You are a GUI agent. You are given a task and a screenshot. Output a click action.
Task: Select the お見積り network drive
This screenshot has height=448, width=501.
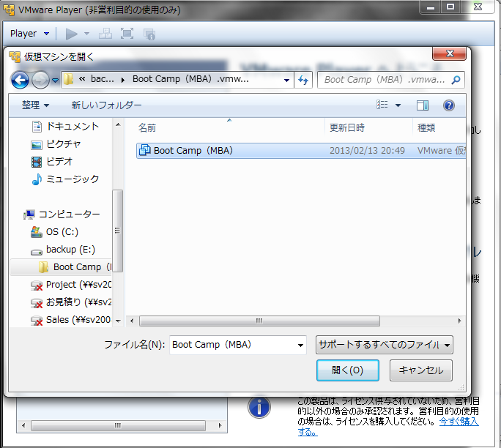point(70,302)
